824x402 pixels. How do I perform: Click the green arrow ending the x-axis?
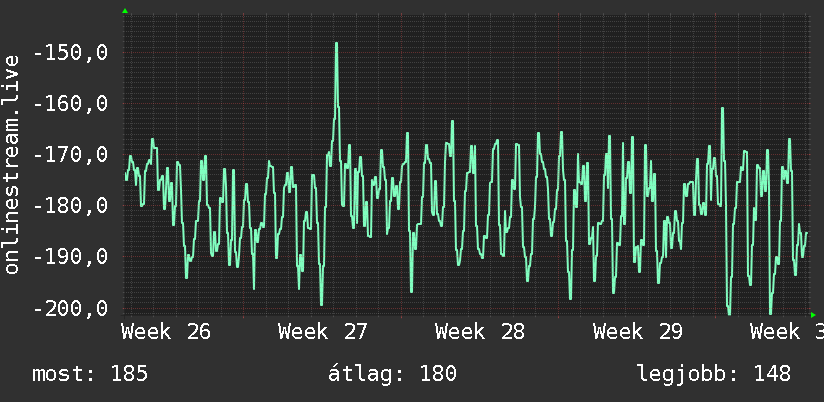tap(813, 315)
